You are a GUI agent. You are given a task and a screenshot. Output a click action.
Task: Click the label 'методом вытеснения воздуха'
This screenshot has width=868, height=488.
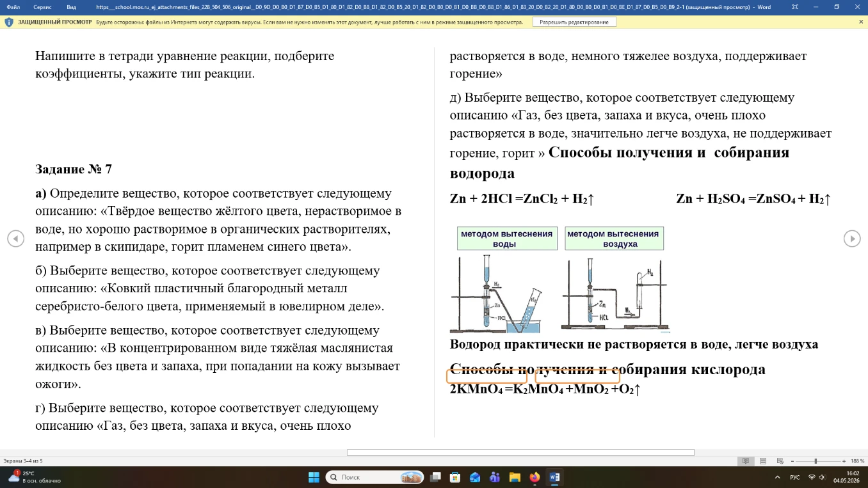614,239
